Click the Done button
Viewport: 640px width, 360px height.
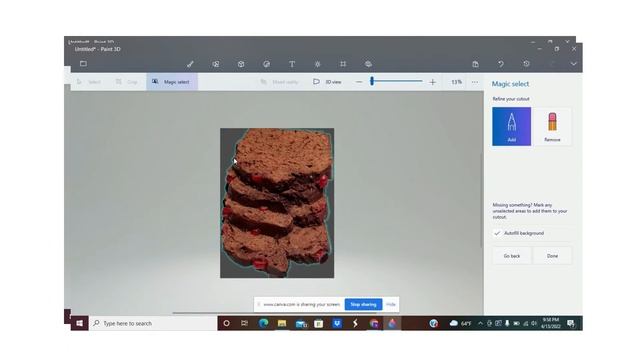552,256
